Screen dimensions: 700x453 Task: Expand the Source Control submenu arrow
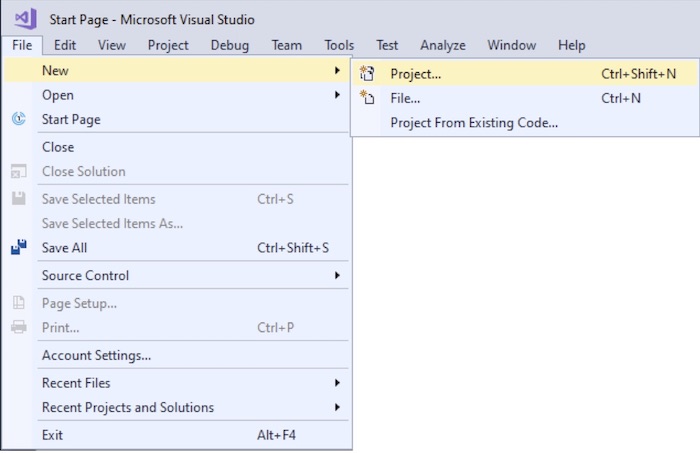pyautogui.click(x=337, y=275)
